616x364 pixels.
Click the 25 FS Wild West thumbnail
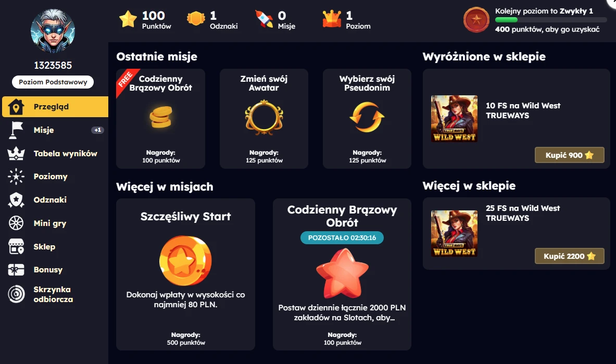point(454,233)
